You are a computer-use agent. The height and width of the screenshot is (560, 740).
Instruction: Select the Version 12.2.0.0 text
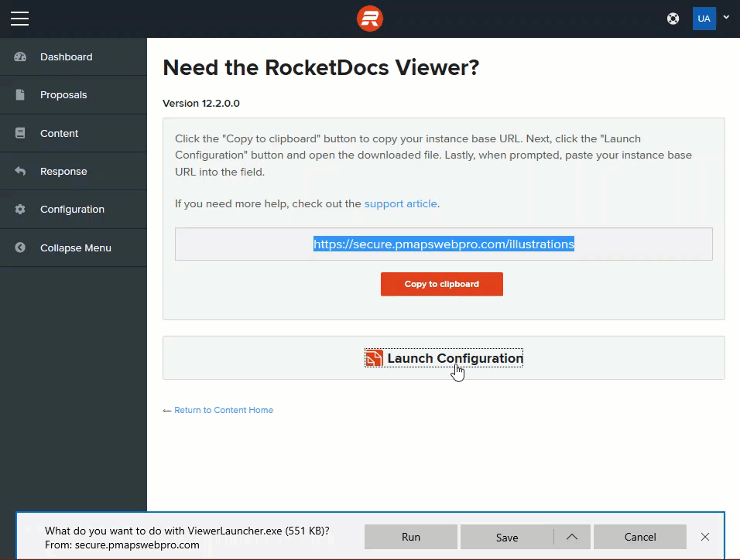[201, 104]
